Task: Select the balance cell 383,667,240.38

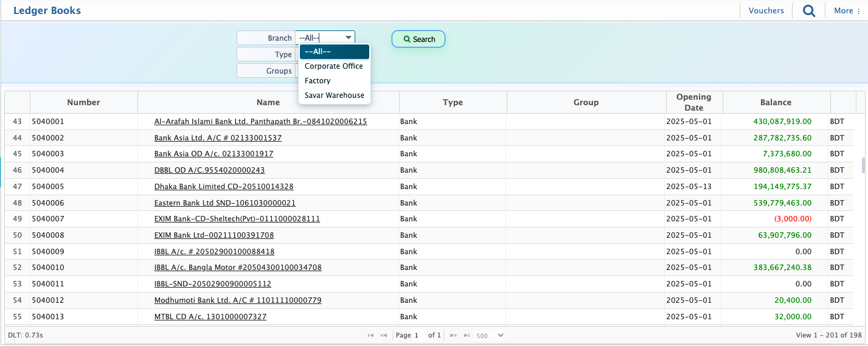Action: point(776,268)
